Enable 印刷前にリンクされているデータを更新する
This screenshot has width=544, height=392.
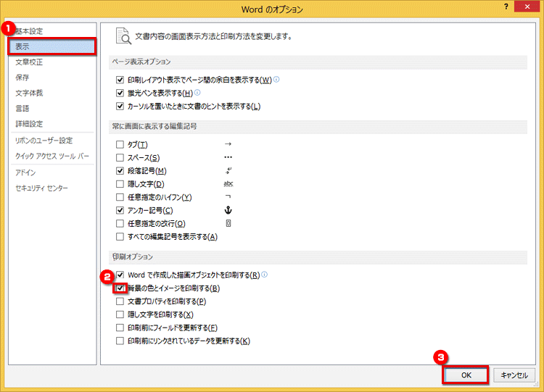pos(120,341)
